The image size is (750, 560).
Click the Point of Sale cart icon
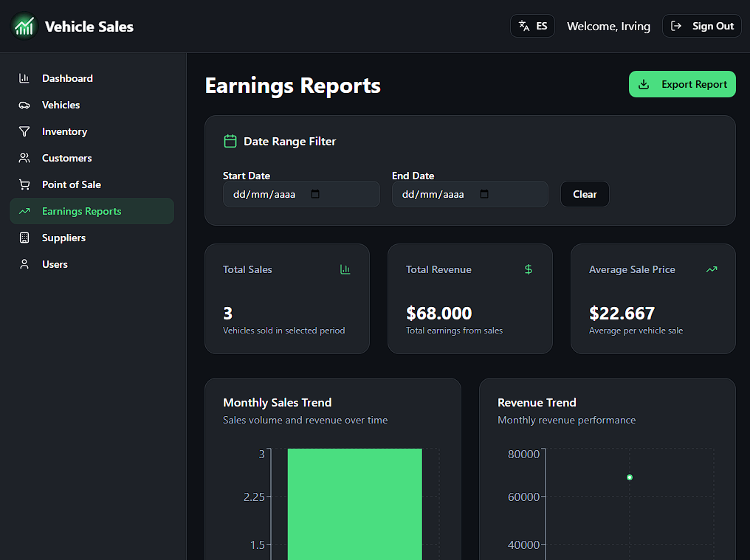point(24,184)
